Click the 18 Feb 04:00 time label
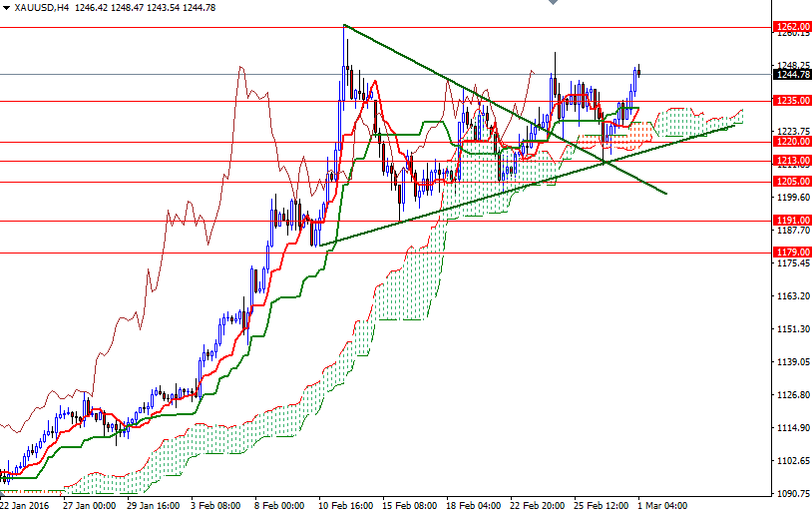The height and width of the screenshot is (513, 812). (x=474, y=506)
